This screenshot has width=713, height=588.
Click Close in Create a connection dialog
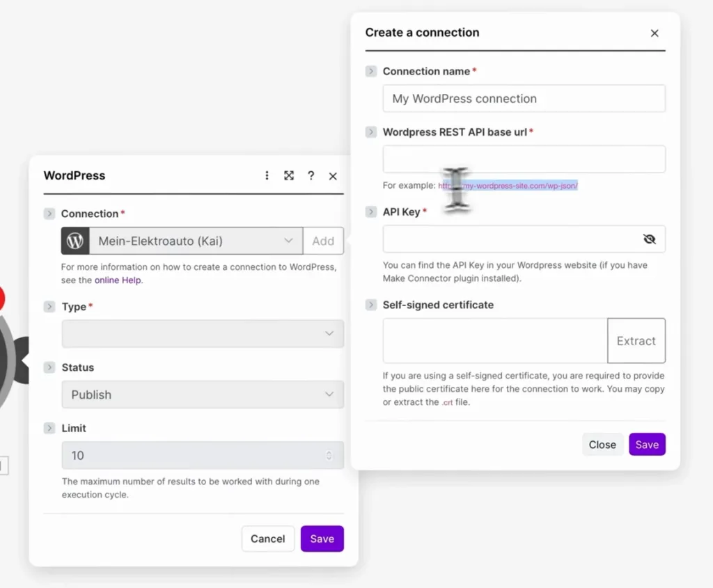[x=602, y=445]
